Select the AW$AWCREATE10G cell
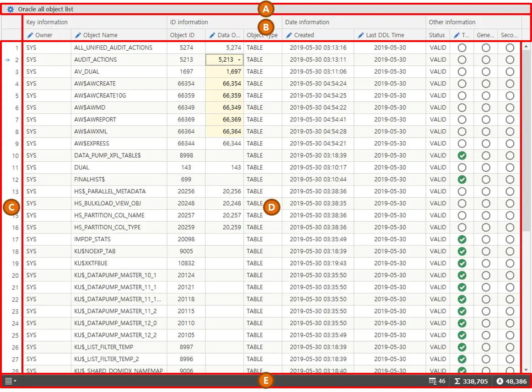 [x=119, y=95]
